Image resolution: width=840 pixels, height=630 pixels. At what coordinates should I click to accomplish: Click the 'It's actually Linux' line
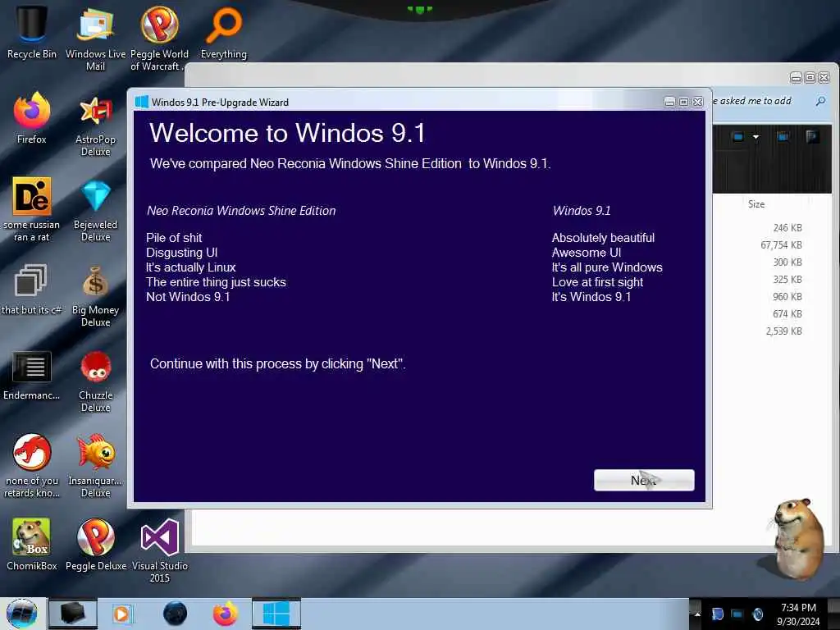tap(190, 267)
